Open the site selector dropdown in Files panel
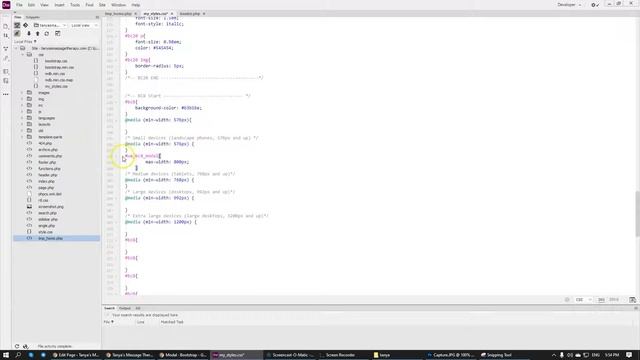Viewport: 640px width, 360px height. [50, 25]
